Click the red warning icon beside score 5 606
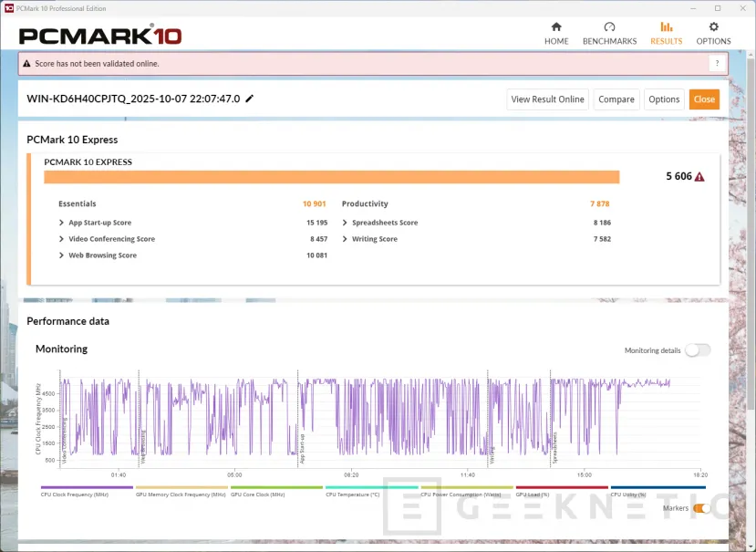 click(x=699, y=177)
